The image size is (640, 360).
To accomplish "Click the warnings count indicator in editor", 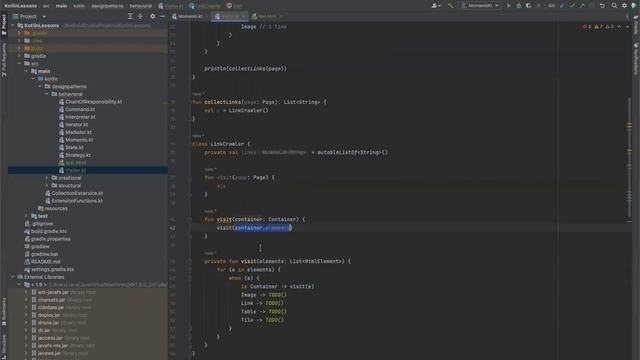I will 598,27.
